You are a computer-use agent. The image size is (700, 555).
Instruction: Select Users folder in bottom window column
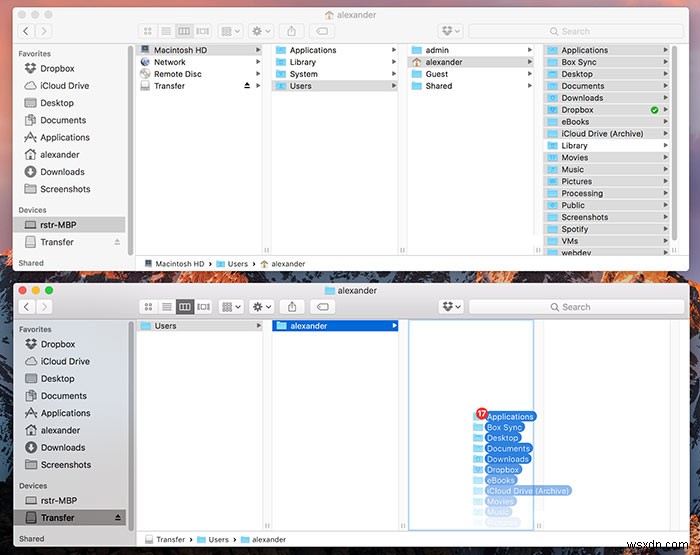pyautogui.click(x=200, y=326)
